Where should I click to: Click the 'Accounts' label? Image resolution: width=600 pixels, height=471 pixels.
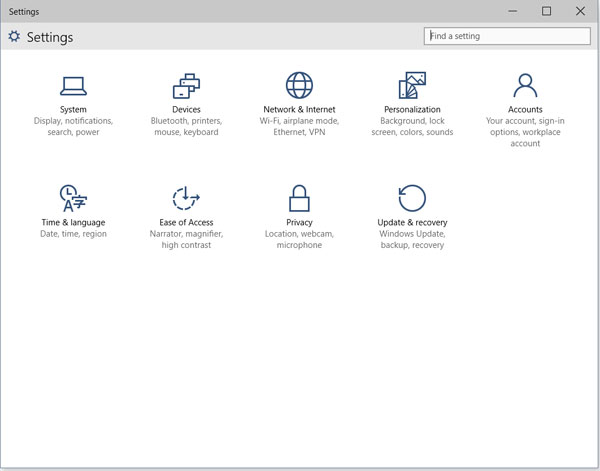point(525,109)
